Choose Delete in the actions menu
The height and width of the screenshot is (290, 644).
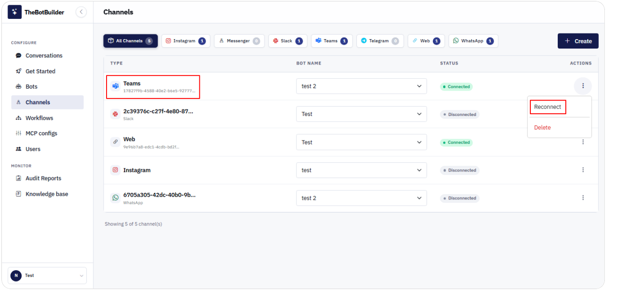[542, 128]
